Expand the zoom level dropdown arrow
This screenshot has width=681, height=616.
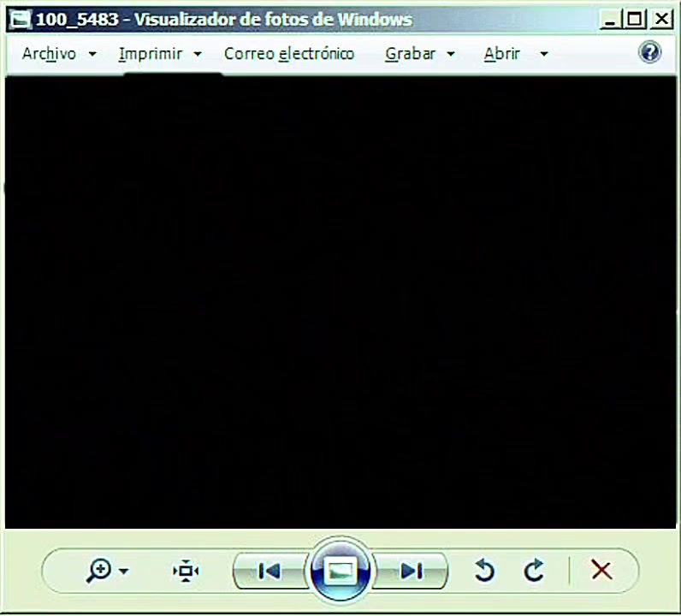pyautogui.click(x=124, y=571)
